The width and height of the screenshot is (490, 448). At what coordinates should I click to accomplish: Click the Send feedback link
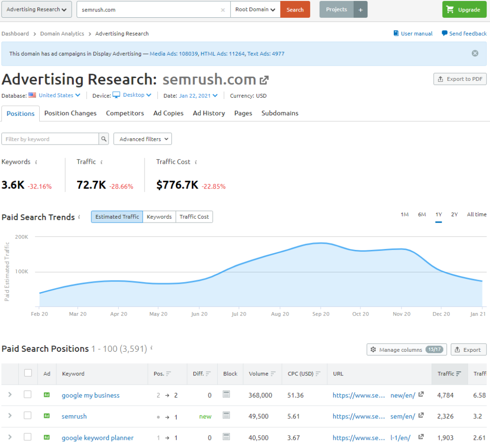464,34
